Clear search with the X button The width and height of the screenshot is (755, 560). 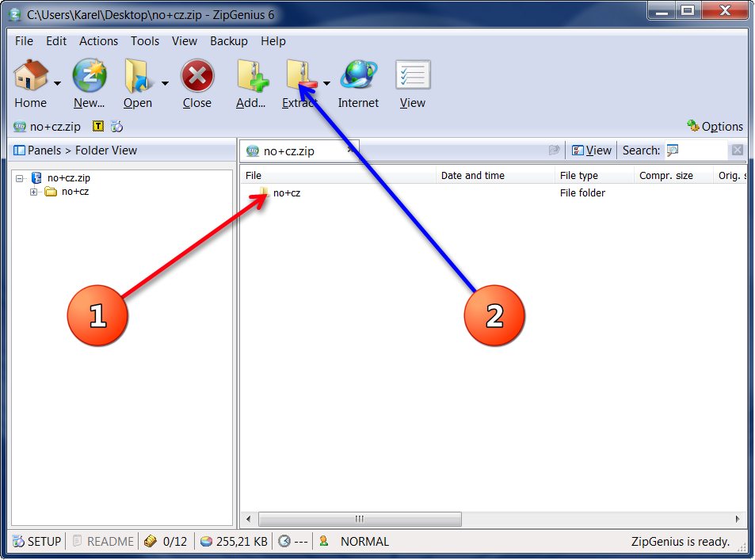click(x=738, y=150)
